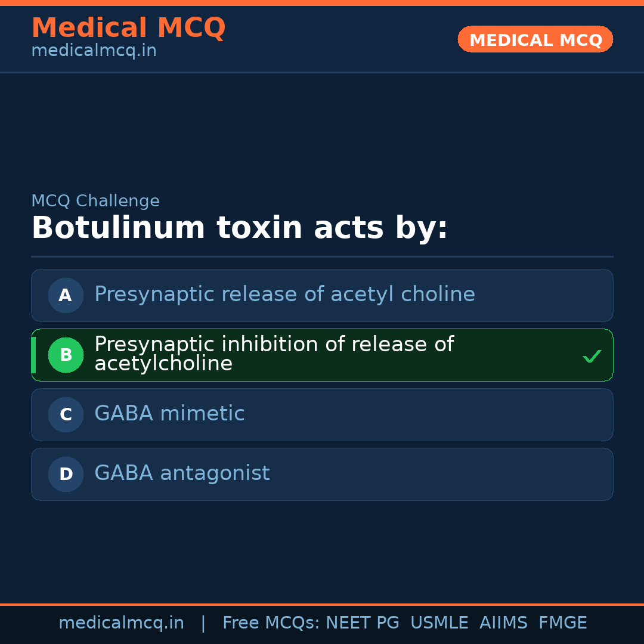Screen dimensions: 644x644
Task: Pick the letter D option circle
Action: (66, 474)
